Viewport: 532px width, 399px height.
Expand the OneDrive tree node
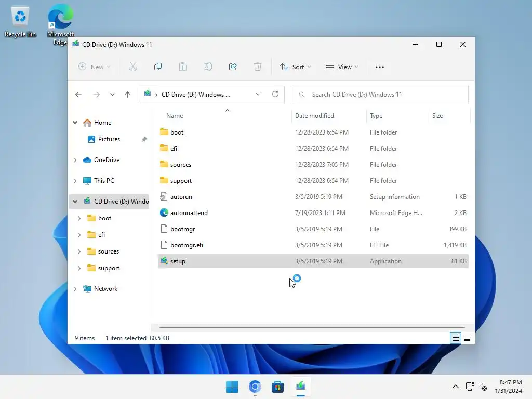pos(75,160)
